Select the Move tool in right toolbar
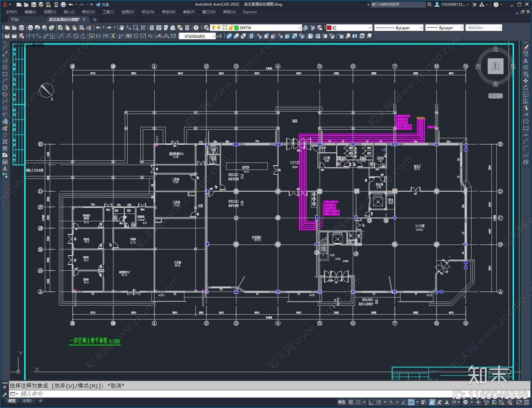Viewport: 532px width, 408px height. (526, 81)
